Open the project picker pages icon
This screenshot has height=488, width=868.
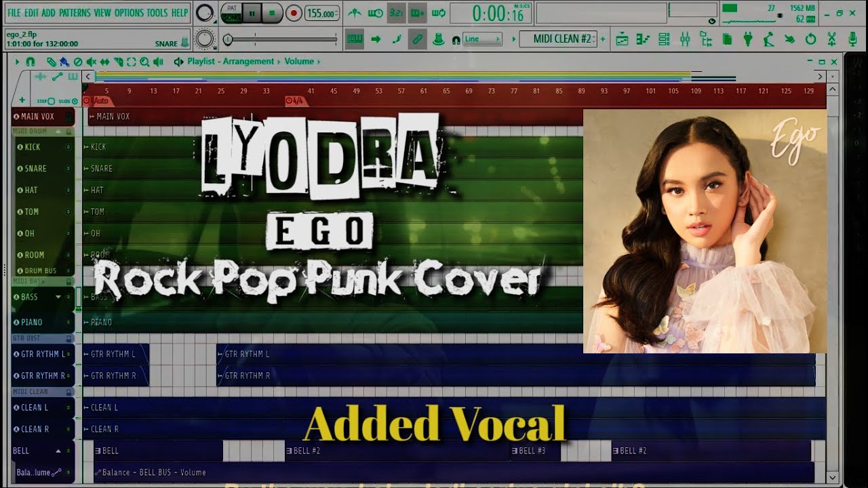click(x=727, y=39)
